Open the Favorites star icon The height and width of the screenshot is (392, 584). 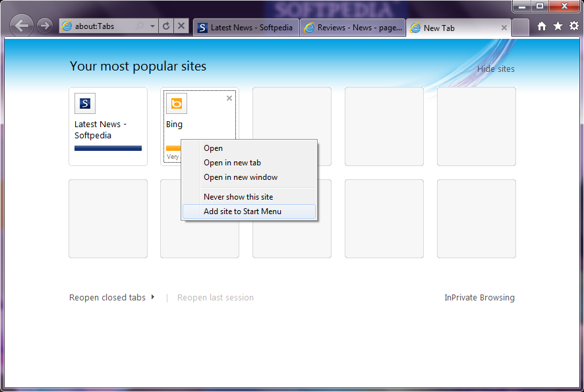click(x=558, y=26)
